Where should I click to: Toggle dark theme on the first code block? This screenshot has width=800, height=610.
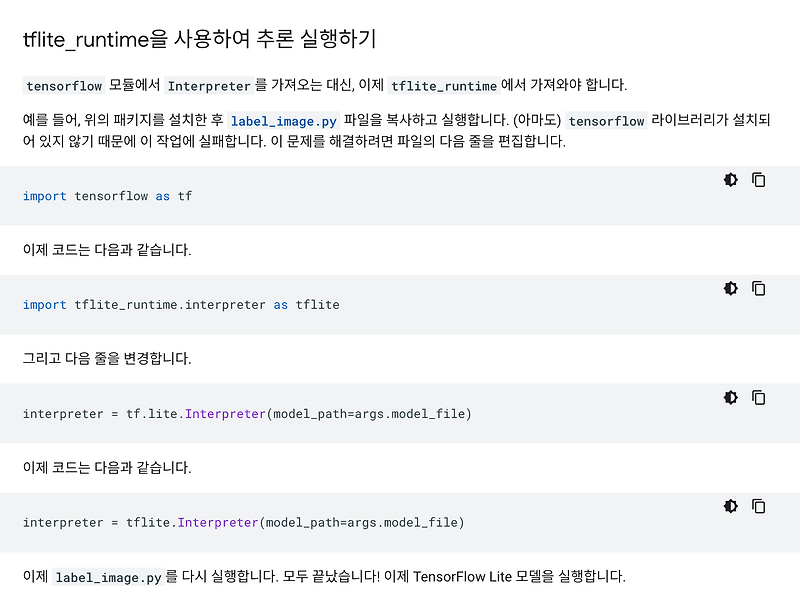[731, 179]
